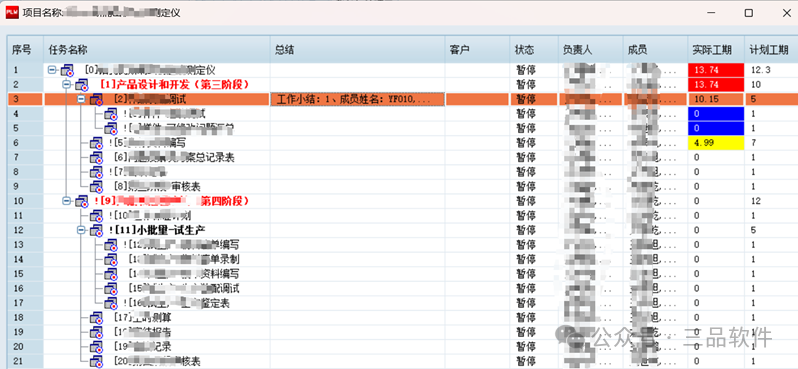Select red 13.74 cell in row 1
This screenshot has width=798, height=369.
(716, 70)
